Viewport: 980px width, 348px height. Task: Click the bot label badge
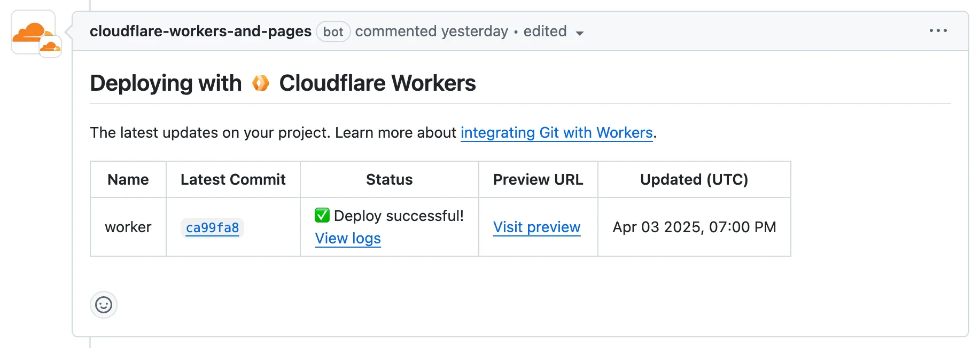333,32
